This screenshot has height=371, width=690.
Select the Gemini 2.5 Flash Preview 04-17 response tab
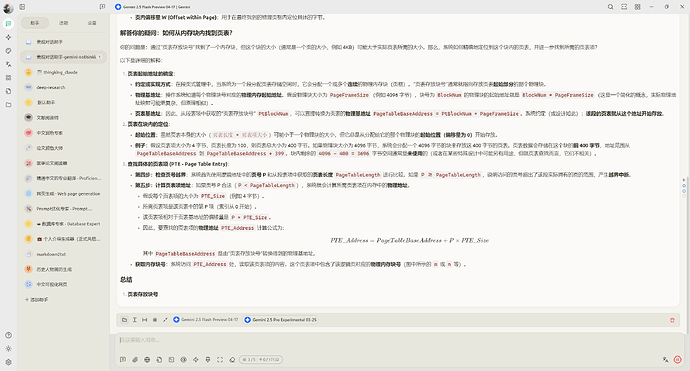point(206,320)
